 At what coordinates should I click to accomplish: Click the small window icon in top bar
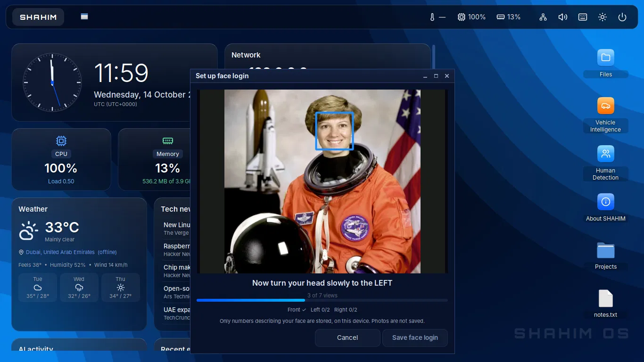tap(84, 16)
